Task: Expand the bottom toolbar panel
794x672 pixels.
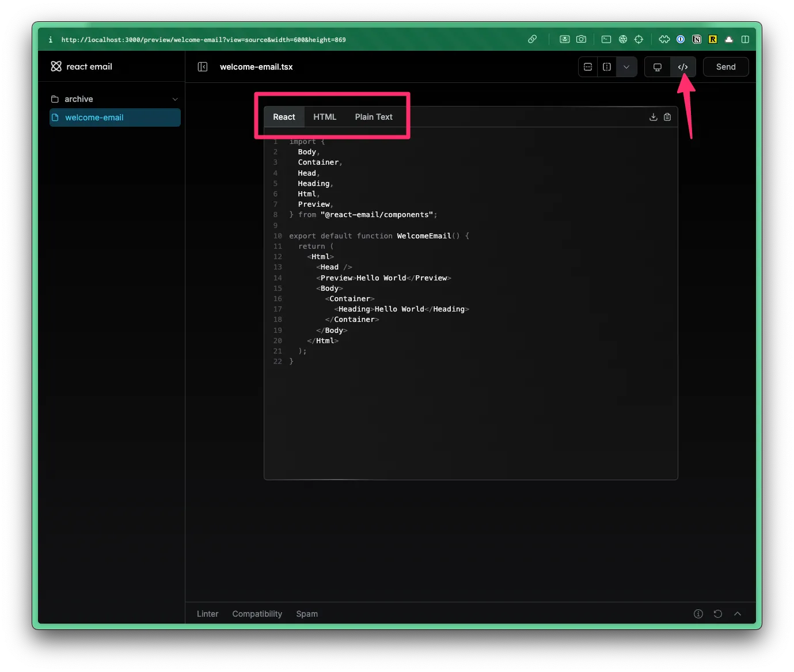Action: (737, 614)
